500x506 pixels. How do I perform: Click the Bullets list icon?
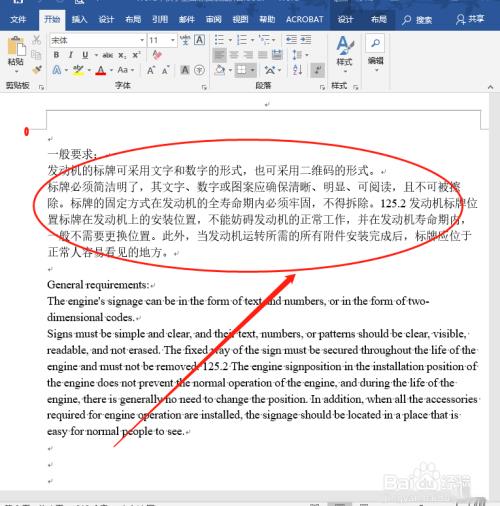219,40
